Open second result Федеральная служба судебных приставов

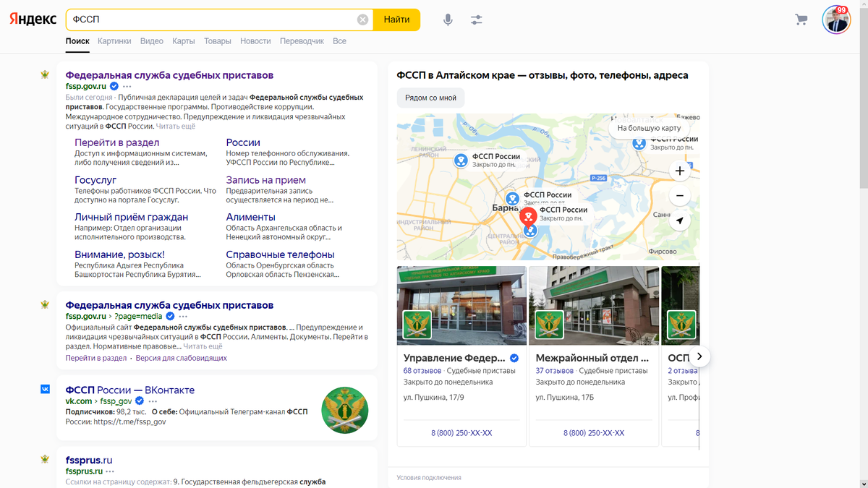(x=169, y=305)
